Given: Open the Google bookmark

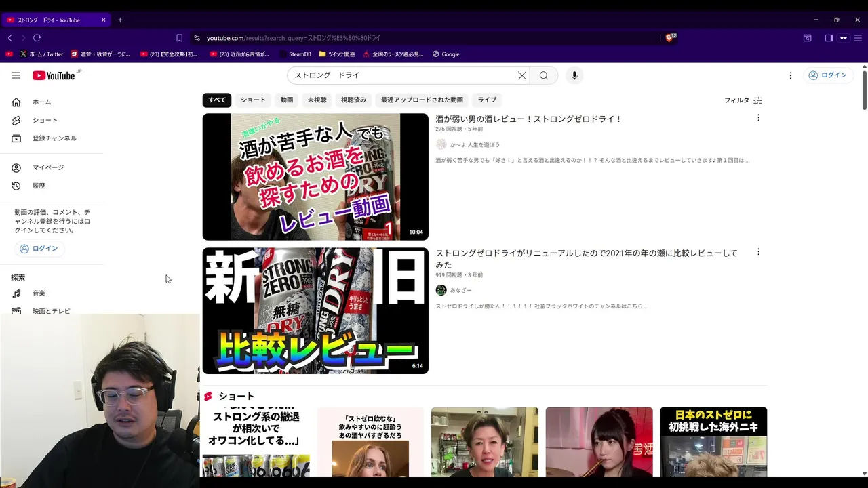Looking at the screenshot, I should click(446, 54).
